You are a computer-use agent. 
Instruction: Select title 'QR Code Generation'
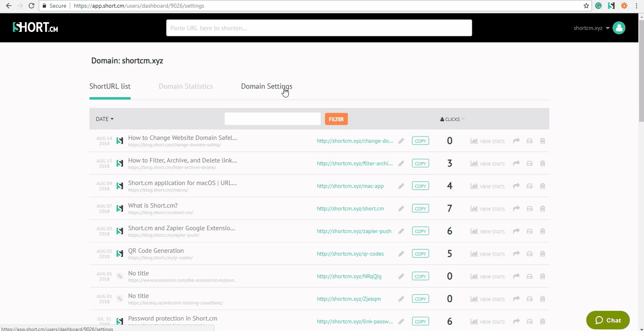[x=156, y=251]
